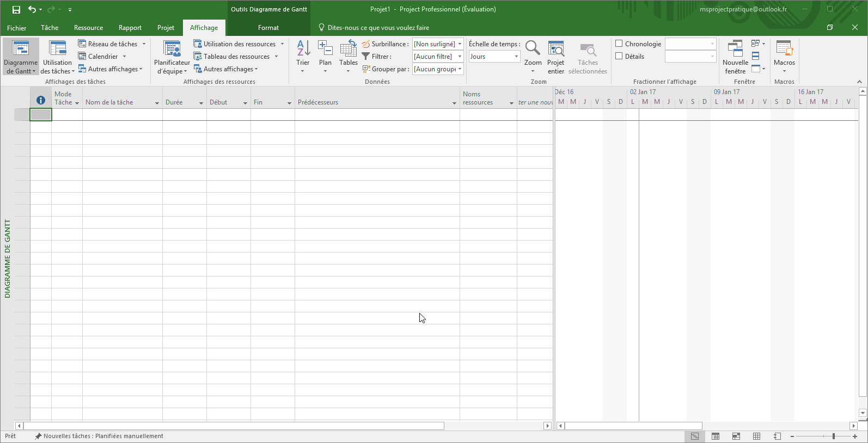Click the Gantt chart horizontal scrollbar
The height and width of the screenshot is (443, 868).
633,426
